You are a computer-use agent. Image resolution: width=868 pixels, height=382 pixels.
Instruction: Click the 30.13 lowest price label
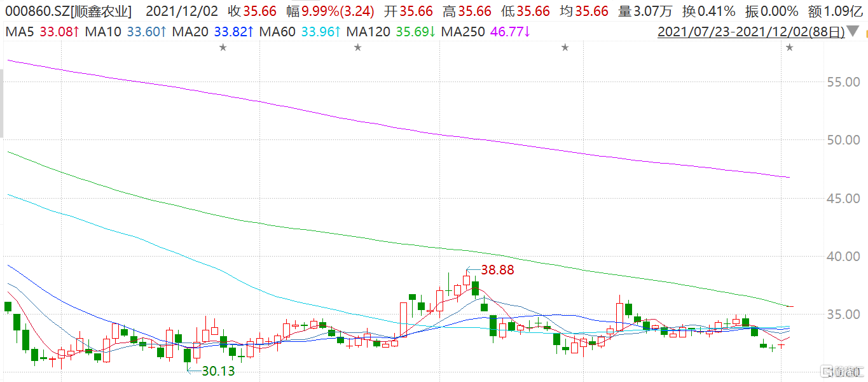218,371
